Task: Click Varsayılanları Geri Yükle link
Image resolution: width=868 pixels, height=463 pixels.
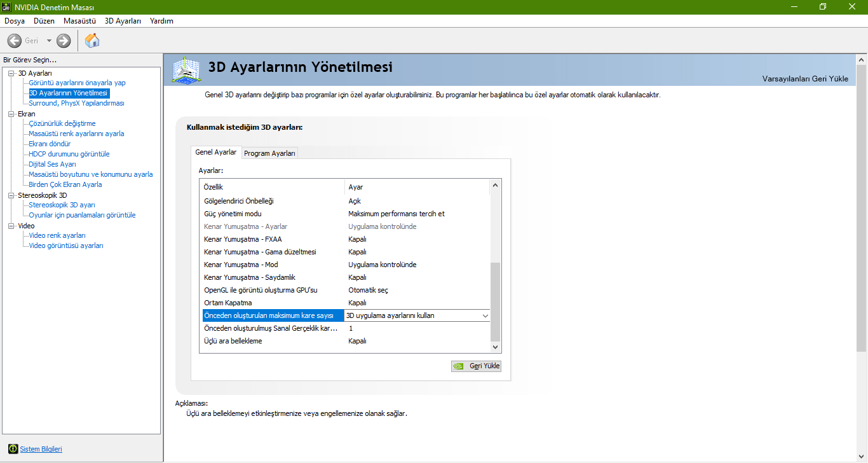Action: coord(805,79)
